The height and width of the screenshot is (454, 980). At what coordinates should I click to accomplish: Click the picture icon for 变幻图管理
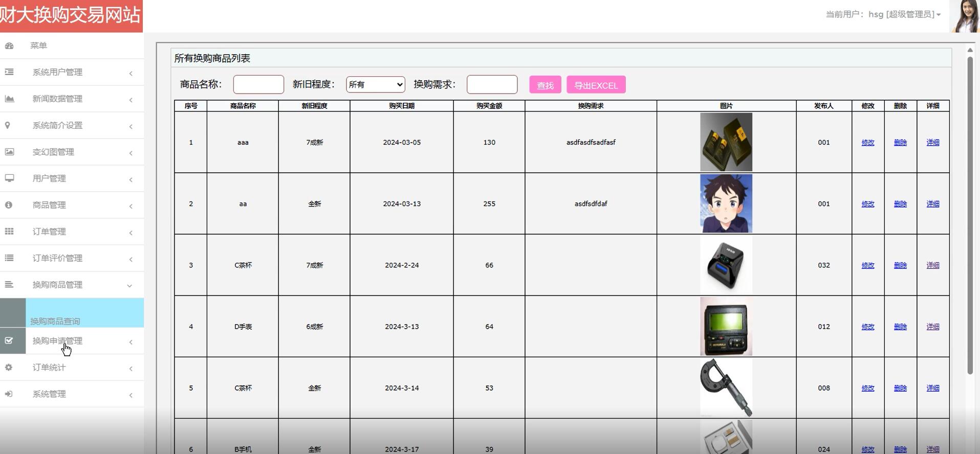coord(9,152)
